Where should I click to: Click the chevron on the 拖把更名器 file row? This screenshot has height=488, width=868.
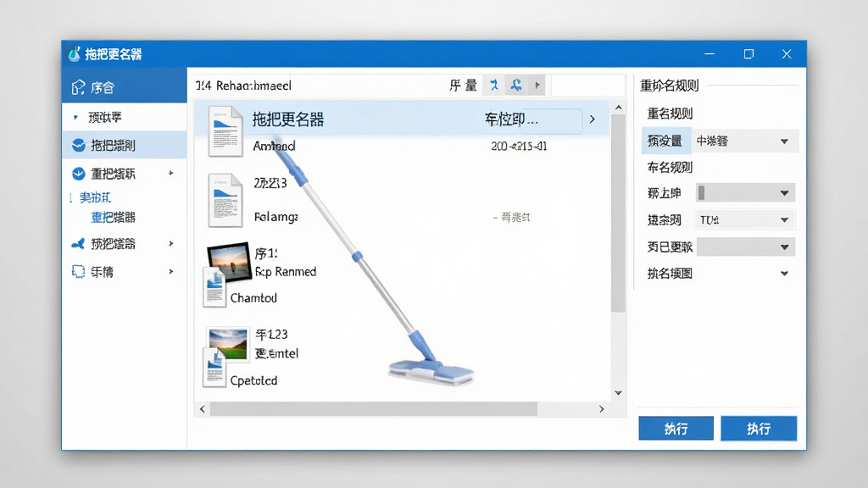click(x=593, y=119)
